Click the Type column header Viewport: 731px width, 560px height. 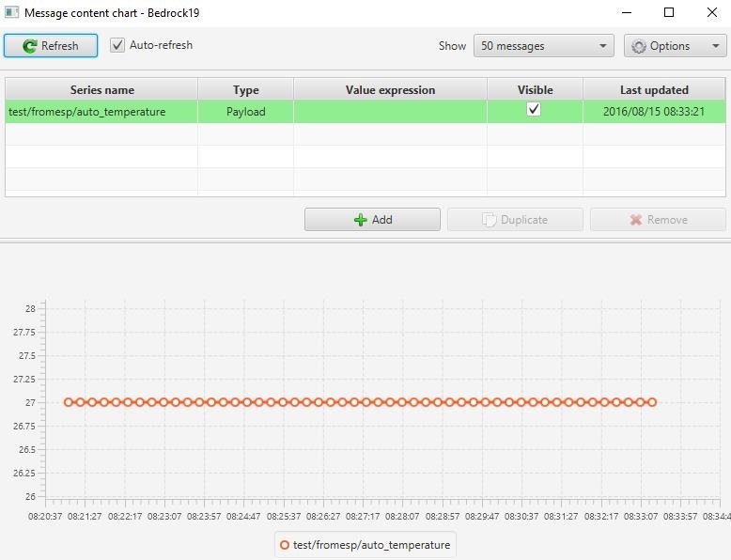coord(245,90)
